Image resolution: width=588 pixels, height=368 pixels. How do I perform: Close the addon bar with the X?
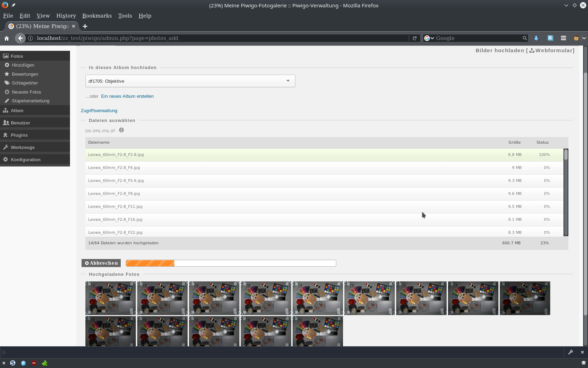[4, 363]
